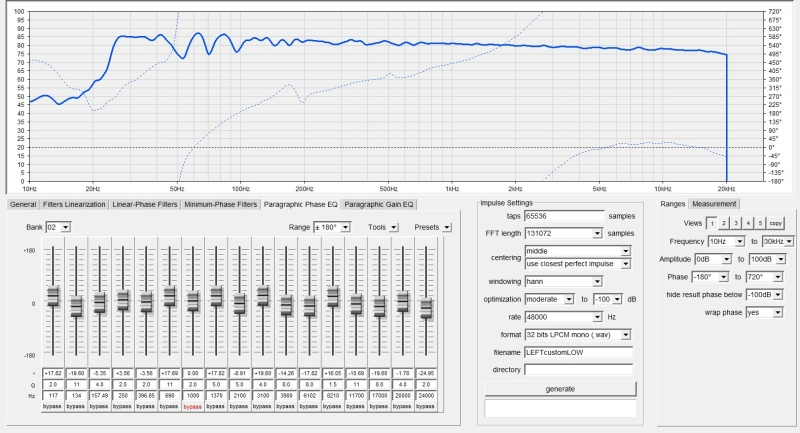Toggle bypass for the 117 Hz band

coord(53,408)
